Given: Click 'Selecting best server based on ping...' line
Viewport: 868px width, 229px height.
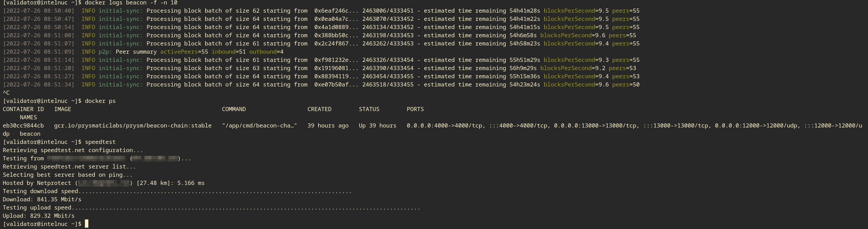Looking at the screenshot, I should point(68,175).
